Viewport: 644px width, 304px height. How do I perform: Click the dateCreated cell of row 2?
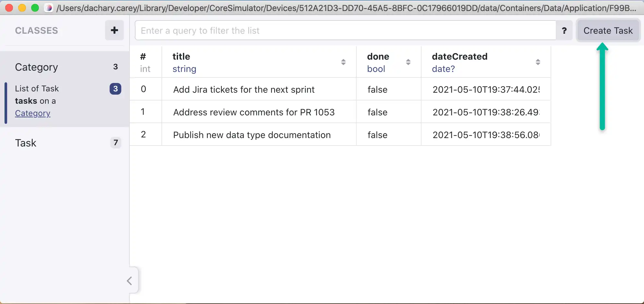(485, 135)
